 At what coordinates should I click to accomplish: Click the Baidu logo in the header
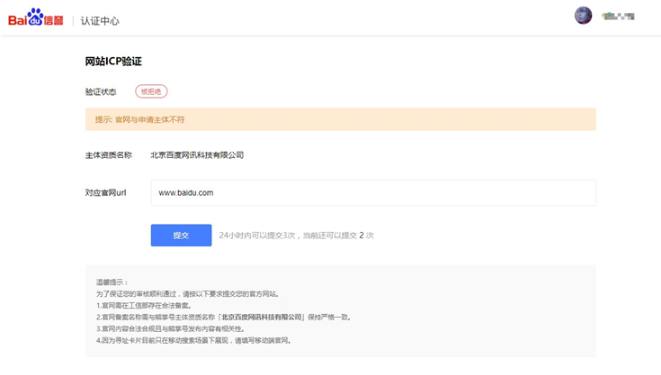click(x=36, y=17)
